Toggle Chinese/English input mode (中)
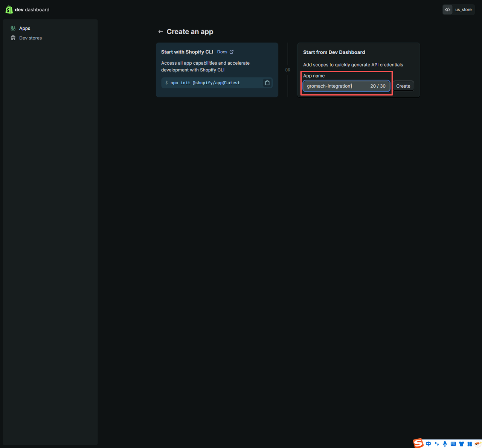The image size is (482, 448). tap(429, 444)
